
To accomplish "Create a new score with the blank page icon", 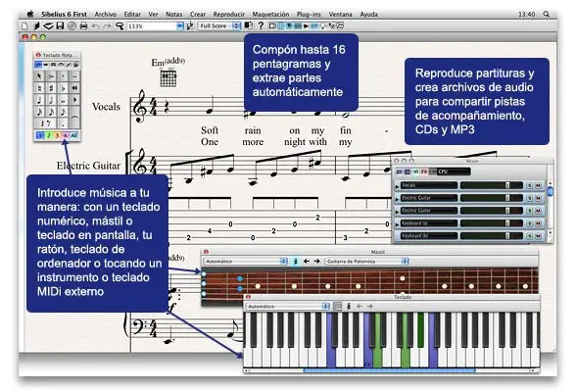I will point(24,26).
